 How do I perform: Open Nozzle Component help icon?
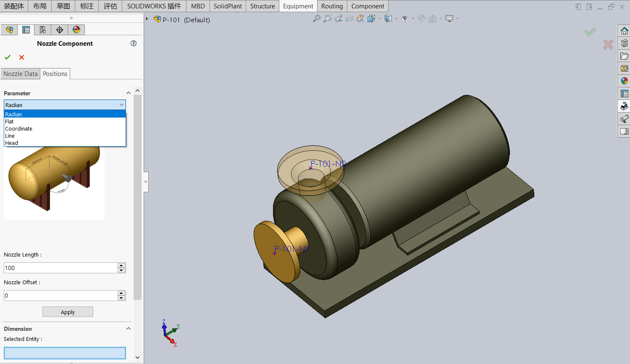click(134, 43)
